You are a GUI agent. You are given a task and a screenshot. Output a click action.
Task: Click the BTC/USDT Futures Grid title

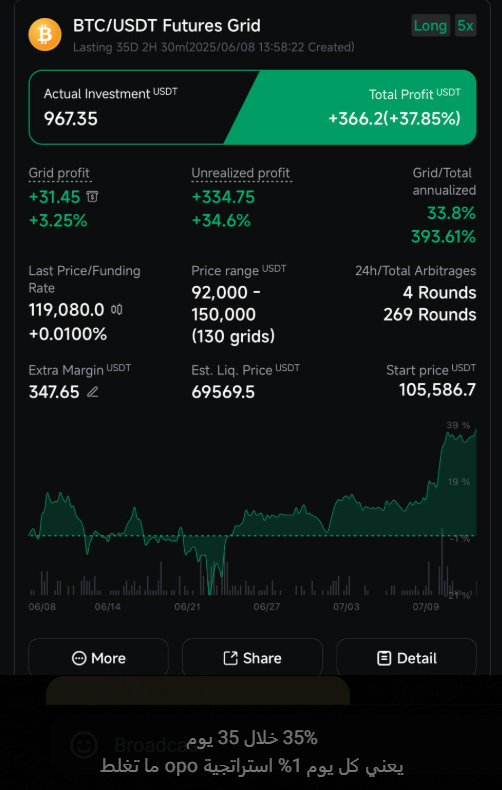167,26
